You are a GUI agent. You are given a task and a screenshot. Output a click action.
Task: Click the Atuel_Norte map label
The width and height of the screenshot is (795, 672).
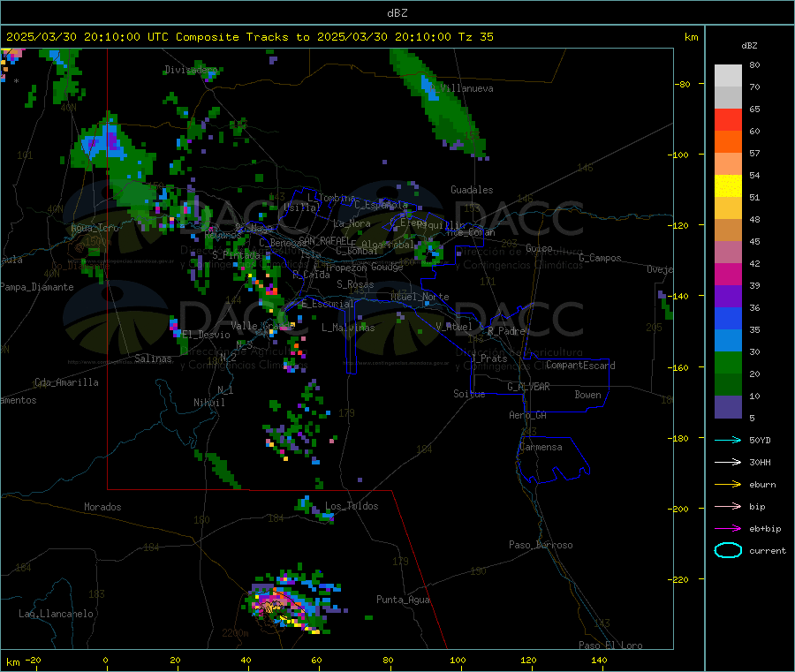[420, 297]
